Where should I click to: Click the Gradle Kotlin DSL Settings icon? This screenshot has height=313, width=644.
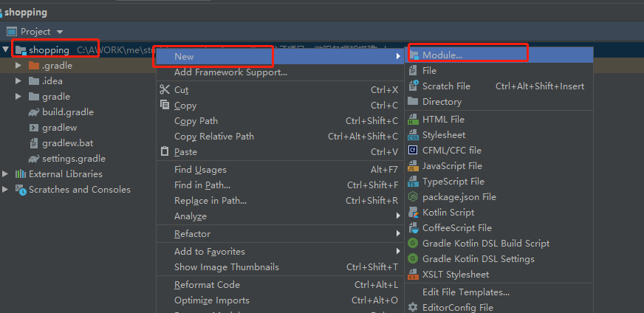(413, 259)
